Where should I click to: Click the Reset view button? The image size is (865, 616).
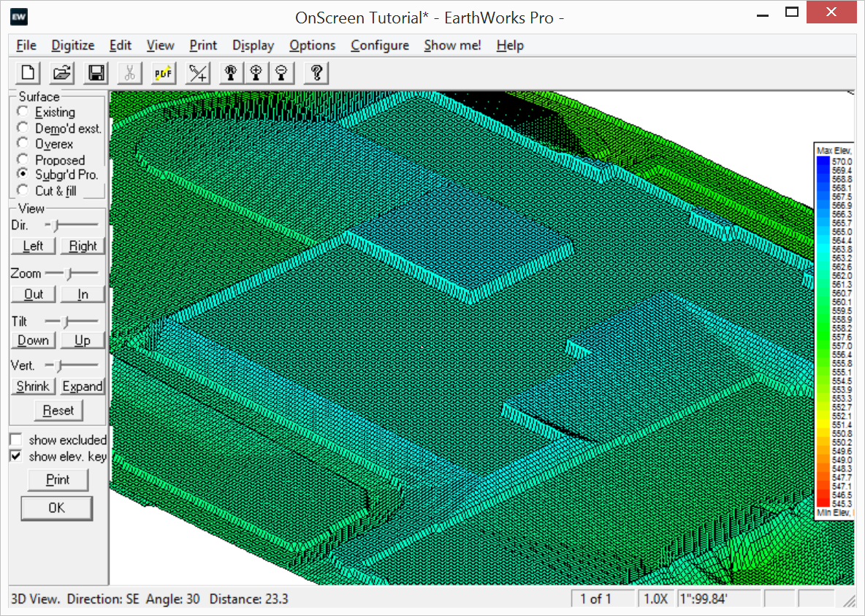[x=58, y=410]
